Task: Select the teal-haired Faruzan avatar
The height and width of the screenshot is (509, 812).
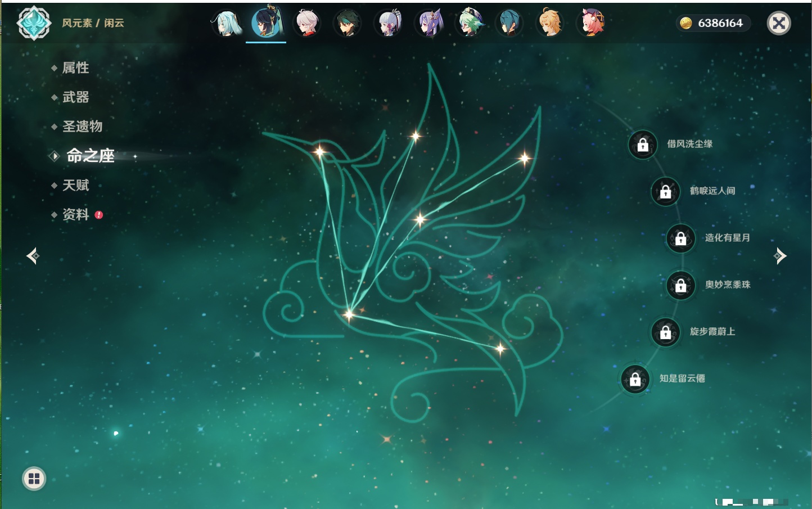Action: (x=226, y=24)
